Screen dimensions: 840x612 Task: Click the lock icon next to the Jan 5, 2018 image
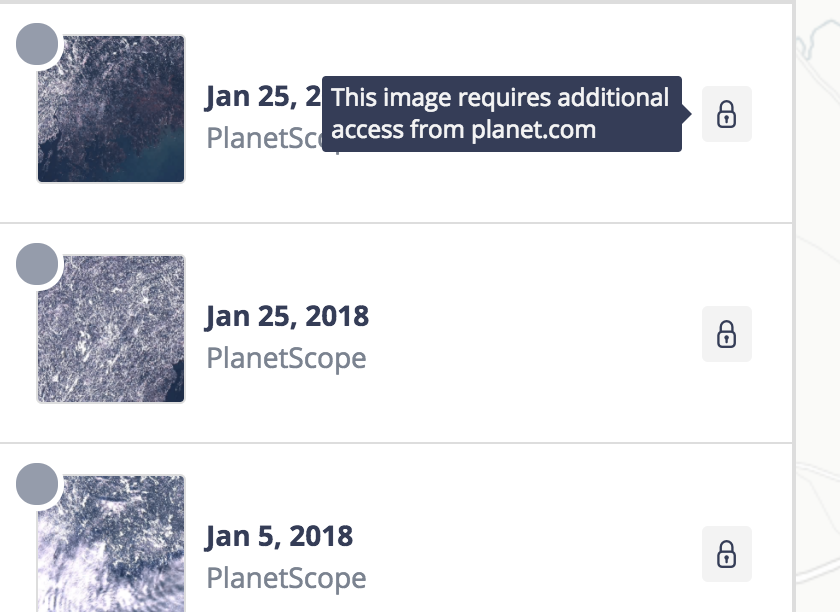tap(728, 552)
